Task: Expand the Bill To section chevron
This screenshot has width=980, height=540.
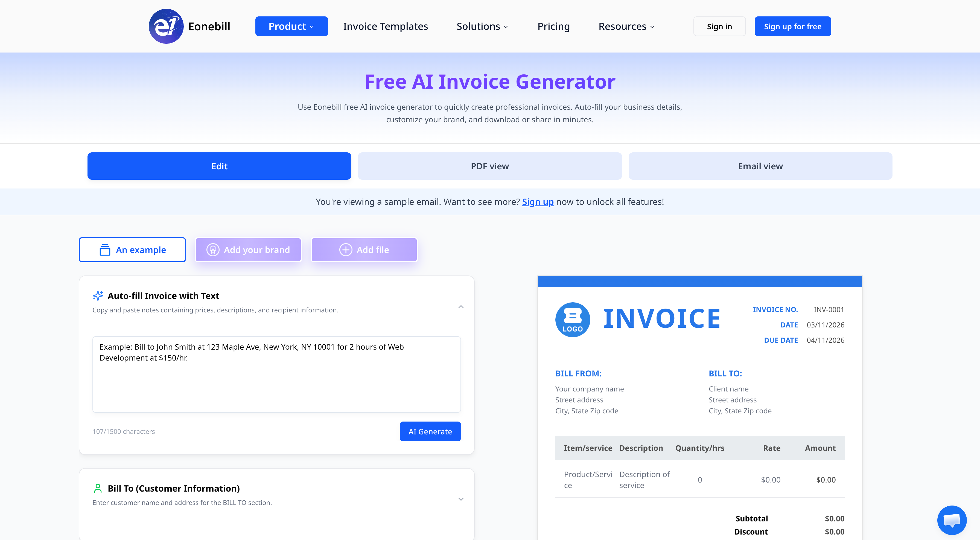Action: pos(461,499)
